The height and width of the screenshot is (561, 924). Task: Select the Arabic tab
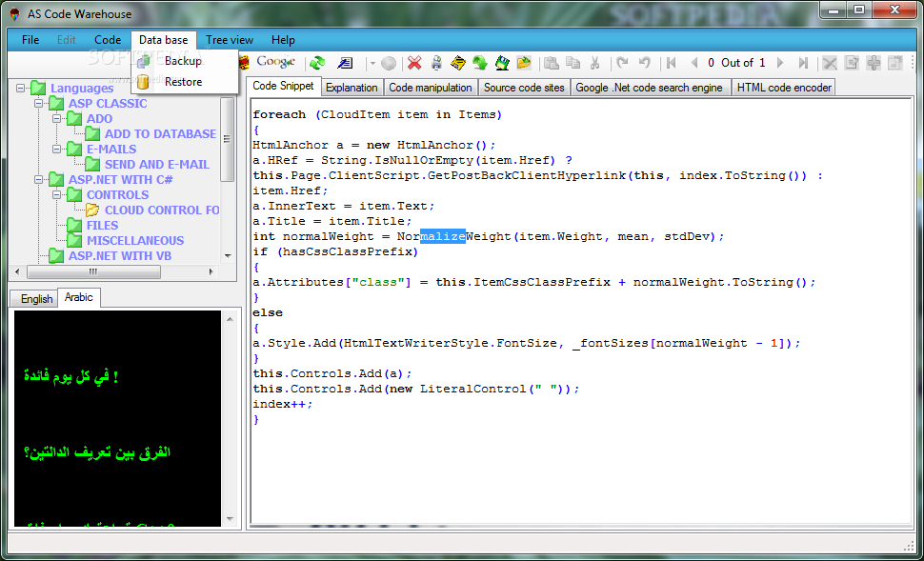pyautogui.click(x=79, y=297)
